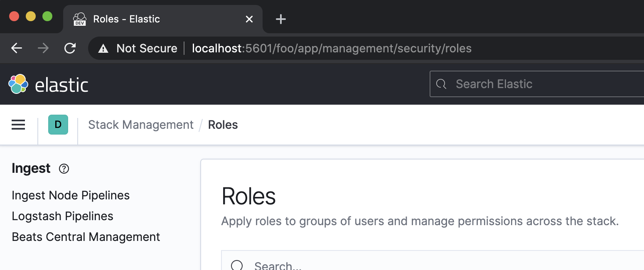Navigate to Stack Management breadcrumb
The width and height of the screenshot is (644, 270).
141,125
